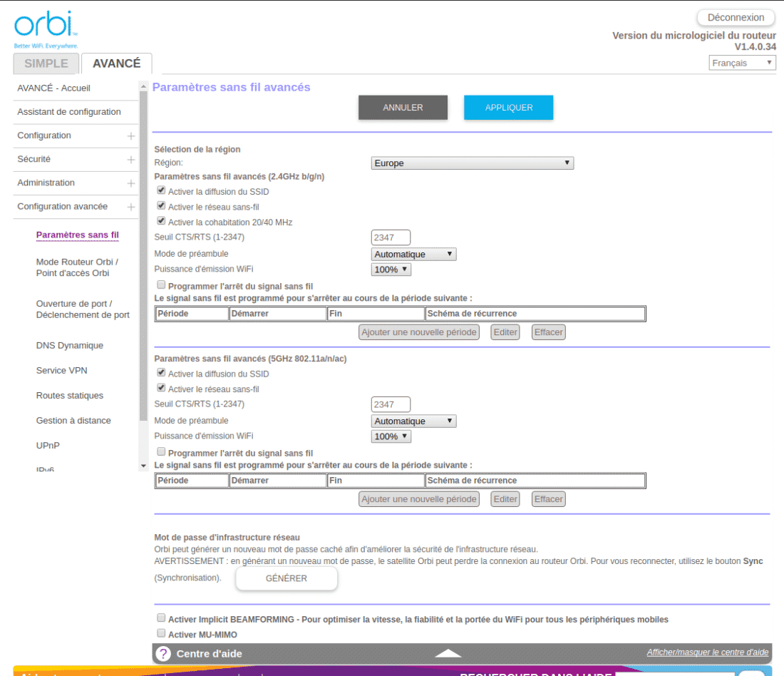Image resolution: width=784 pixels, height=676 pixels.
Task: Expand the Administration menu plus icon
Action: 131,183
